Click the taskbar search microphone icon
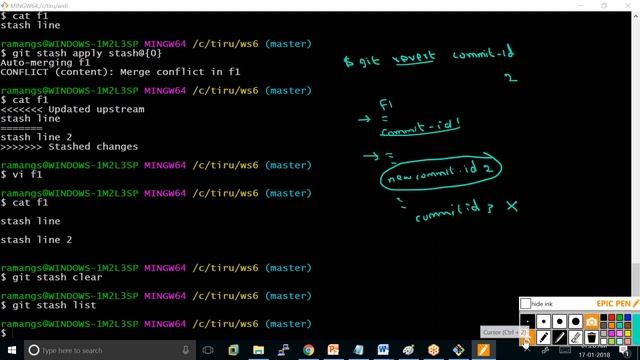Screen dimensions: 640x360 click(185, 350)
